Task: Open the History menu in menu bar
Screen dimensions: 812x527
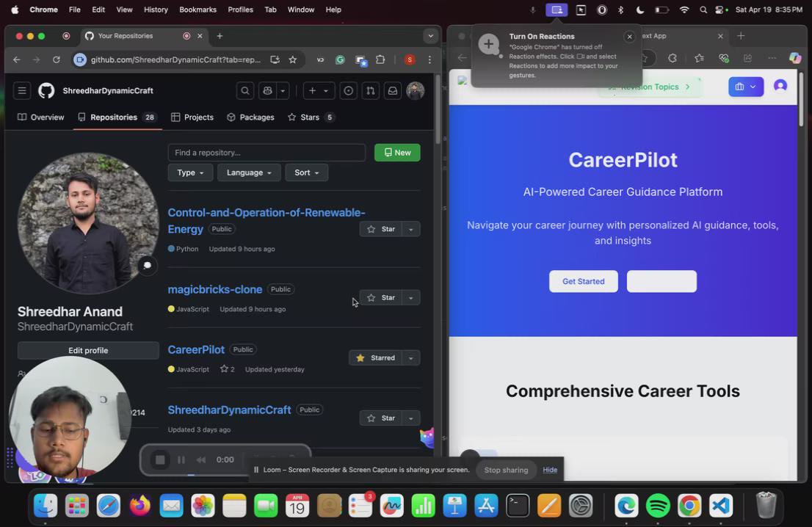Action: click(156, 10)
